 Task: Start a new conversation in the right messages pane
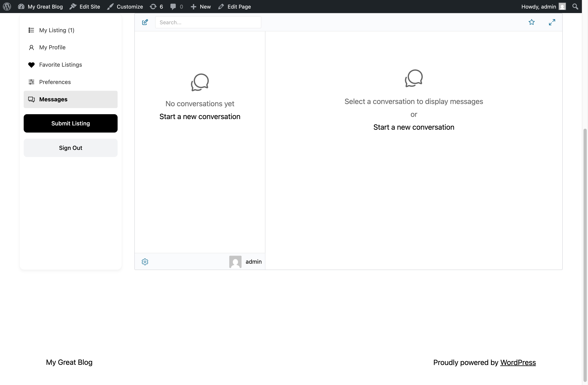click(414, 127)
